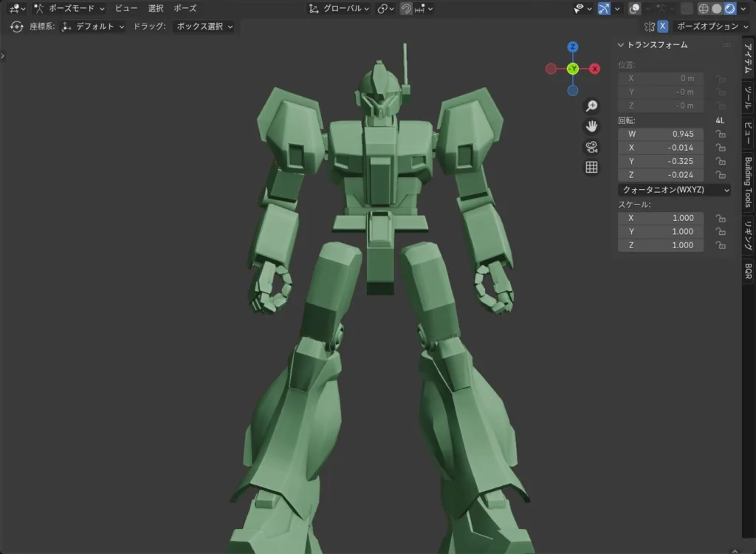The image size is (756, 554).
Task: Toggle lock for scale X value
Action: (x=720, y=218)
